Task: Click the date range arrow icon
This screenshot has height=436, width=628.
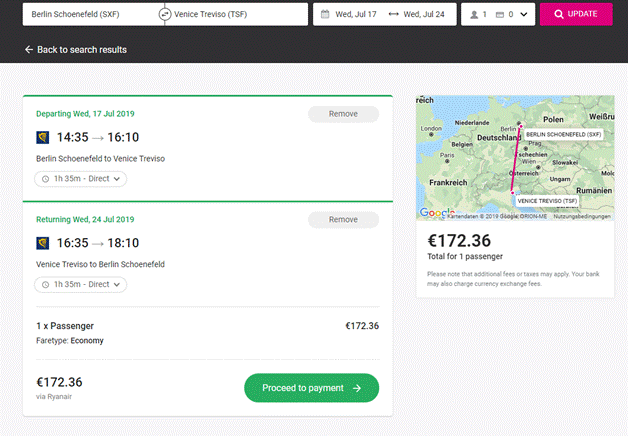Action: pyautogui.click(x=393, y=14)
